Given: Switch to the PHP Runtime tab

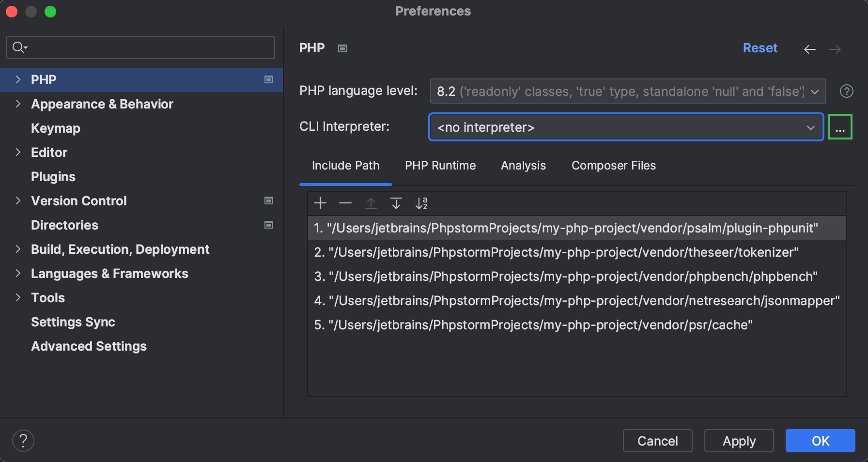Looking at the screenshot, I should click(440, 166).
